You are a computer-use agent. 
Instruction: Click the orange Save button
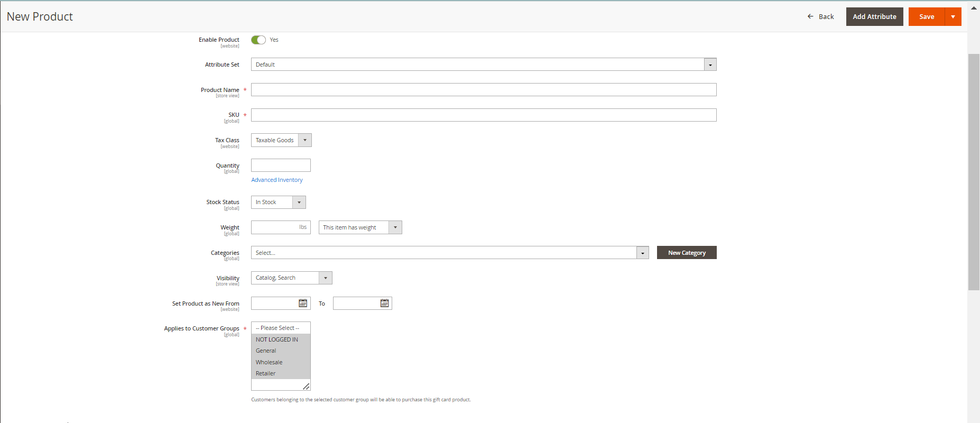point(927,17)
